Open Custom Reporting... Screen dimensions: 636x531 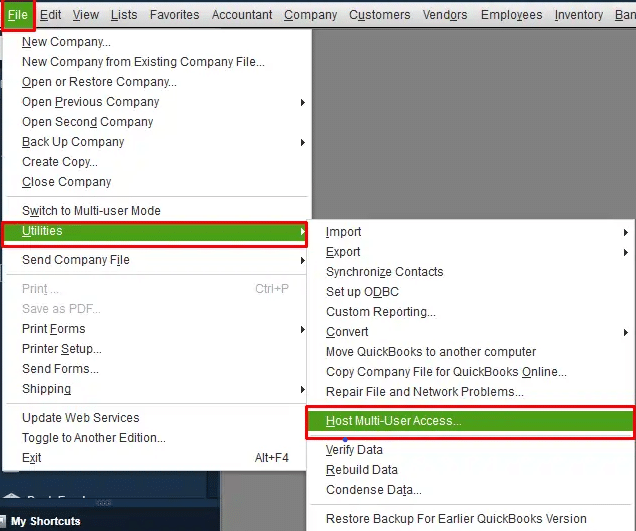pos(471,312)
